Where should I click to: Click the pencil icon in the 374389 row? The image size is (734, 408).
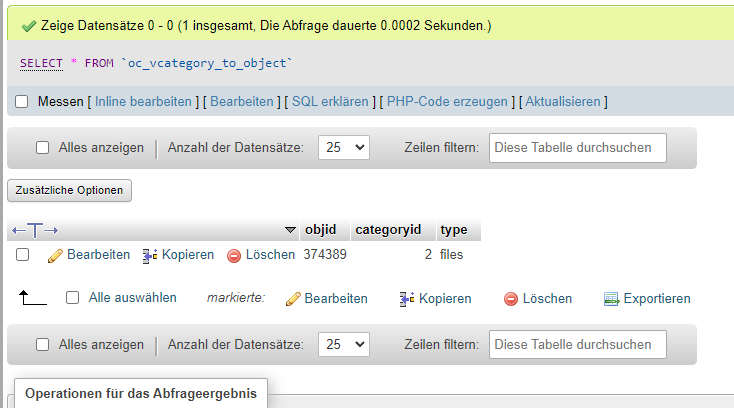coord(55,255)
